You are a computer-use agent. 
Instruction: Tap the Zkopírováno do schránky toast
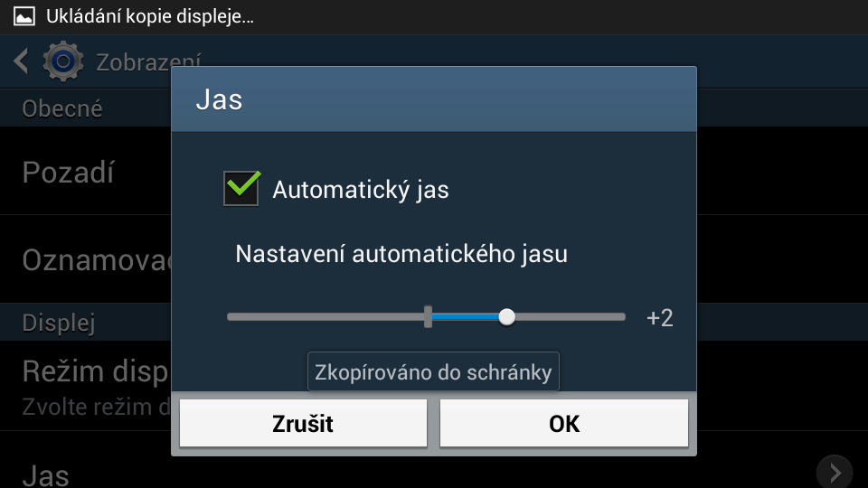click(433, 371)
